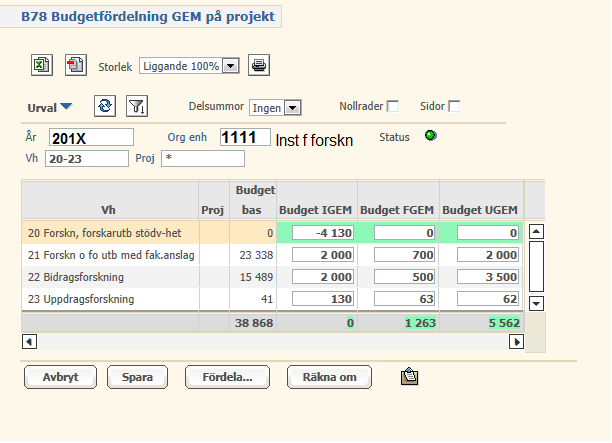612x443 pixels.
Task: Click Budget bas value 23 338
Action: point(256,255)
